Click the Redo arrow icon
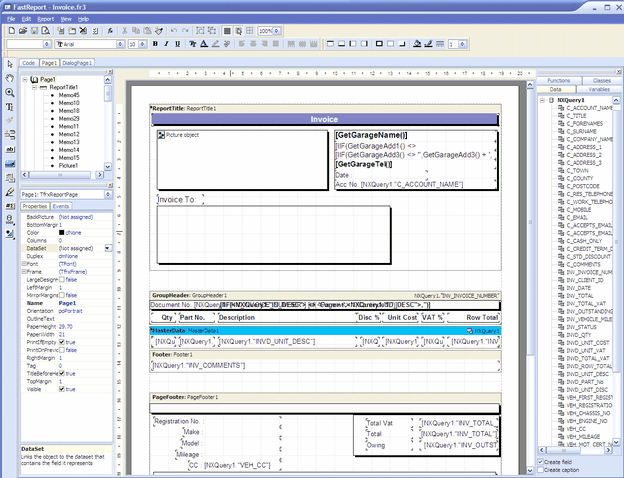 coord(185,31)
